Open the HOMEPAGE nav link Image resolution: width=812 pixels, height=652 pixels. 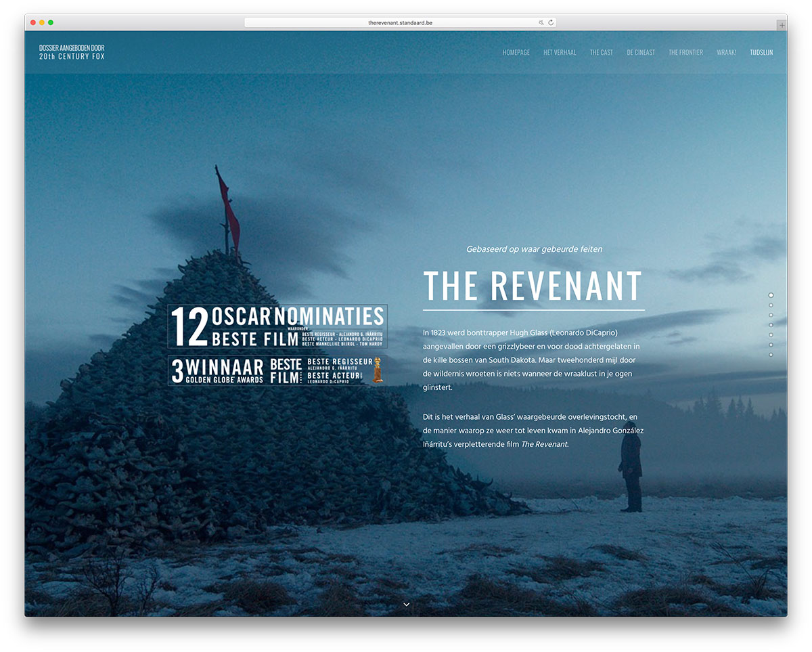(516, 52)
